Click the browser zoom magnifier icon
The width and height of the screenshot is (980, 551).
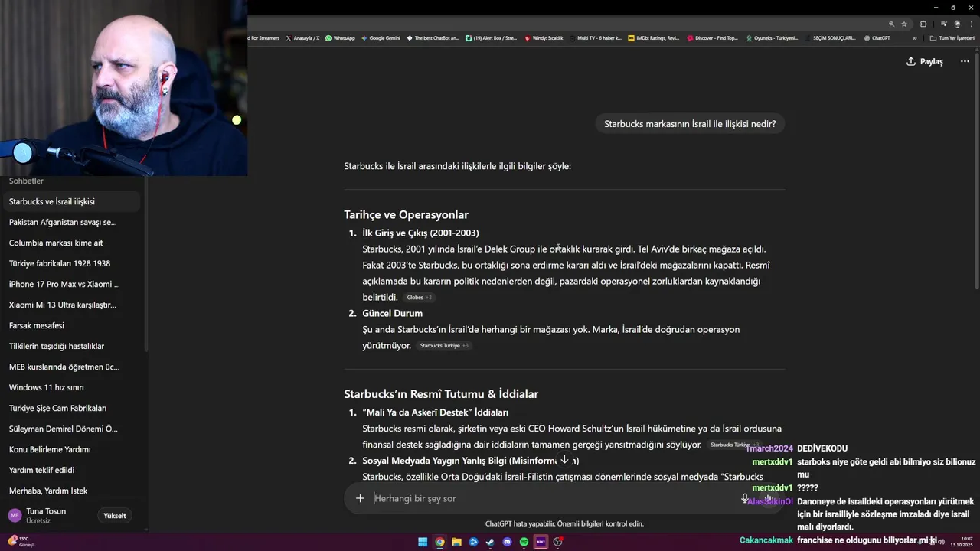891,24
